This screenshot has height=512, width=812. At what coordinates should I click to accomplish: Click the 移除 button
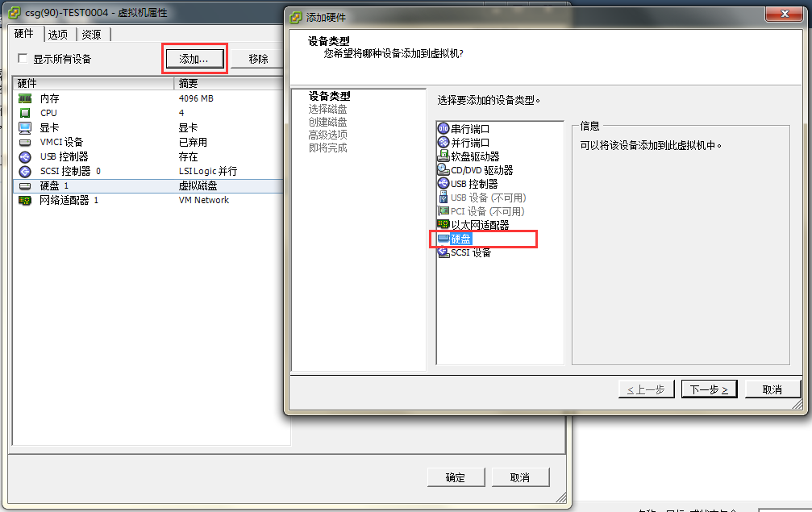click(258, 59)
